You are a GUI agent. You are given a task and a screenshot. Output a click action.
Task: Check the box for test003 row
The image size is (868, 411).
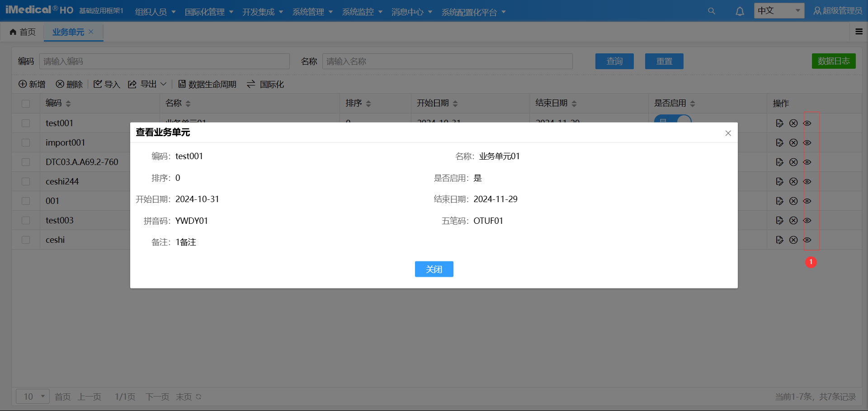coord(26,220)
